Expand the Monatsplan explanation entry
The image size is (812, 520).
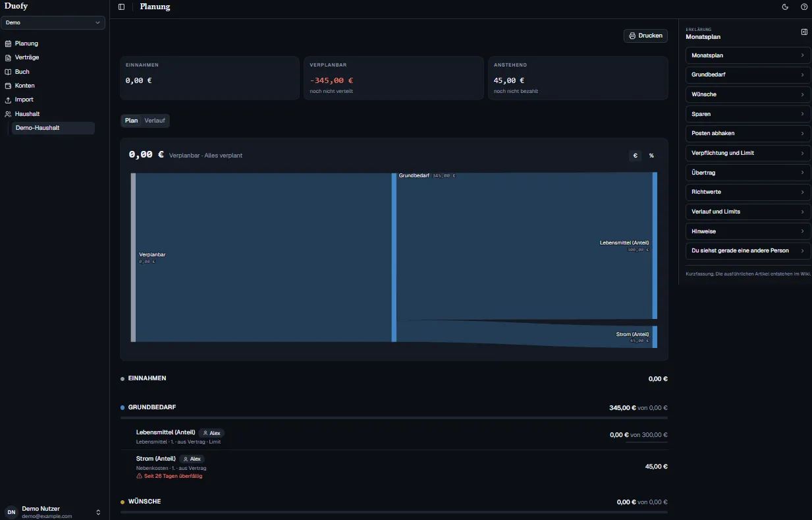(x=748, y=55)
